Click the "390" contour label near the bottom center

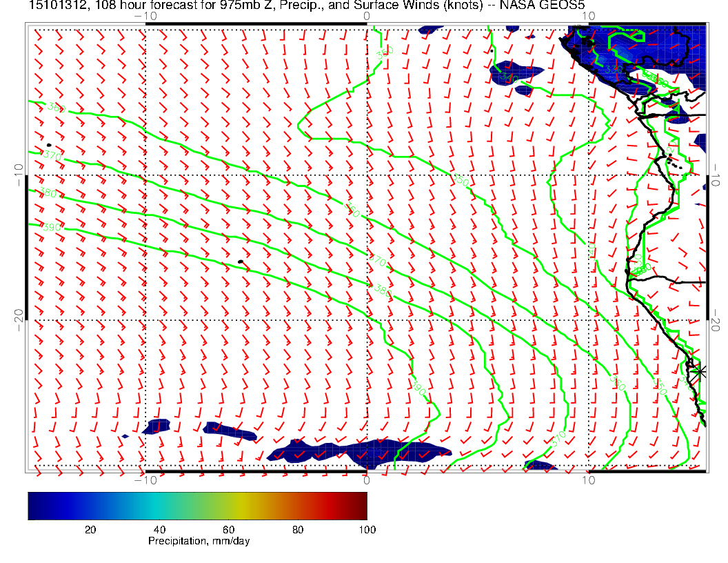pyautogui.click(x=418, y=388)
